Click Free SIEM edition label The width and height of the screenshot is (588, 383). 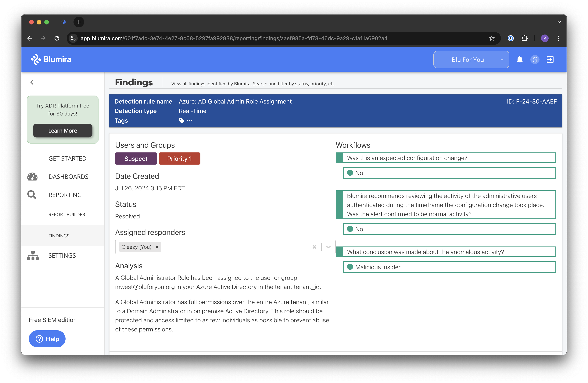click(53, 320)
